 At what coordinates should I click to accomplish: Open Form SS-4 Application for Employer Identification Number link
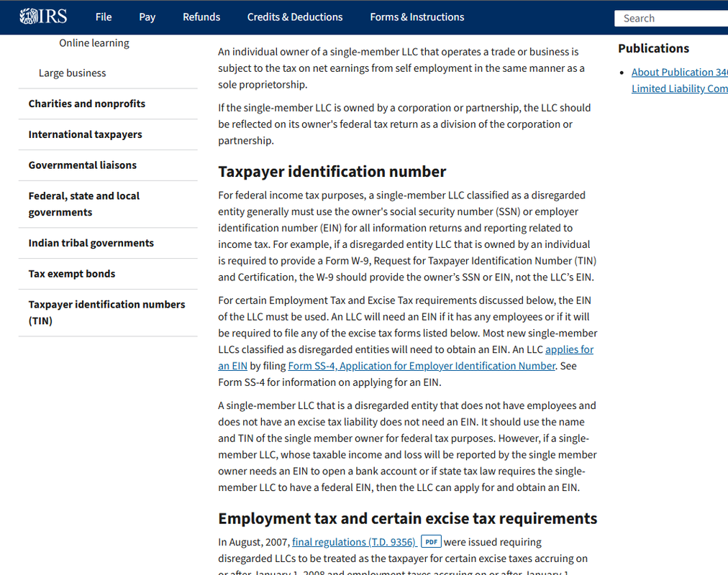coord(422,366)
